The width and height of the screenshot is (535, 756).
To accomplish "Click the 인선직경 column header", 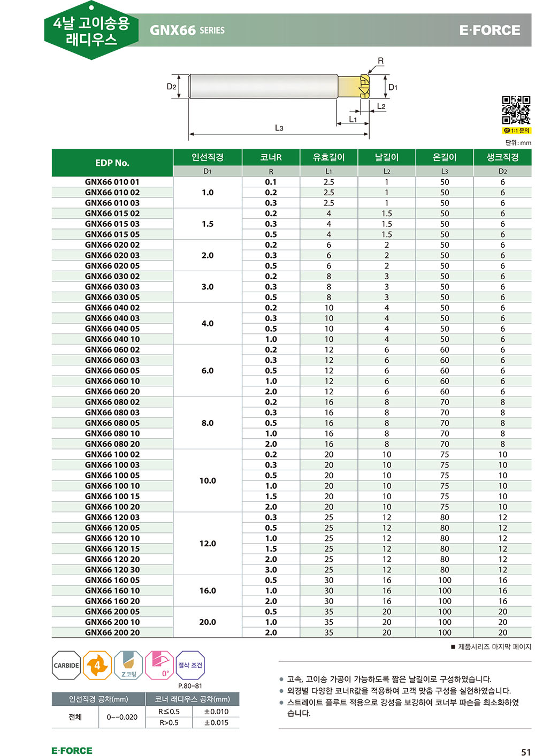I will (208, 157).
